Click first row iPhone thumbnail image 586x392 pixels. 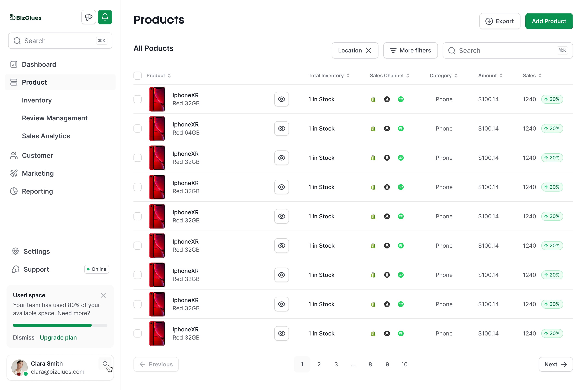[x=157, y=99]
